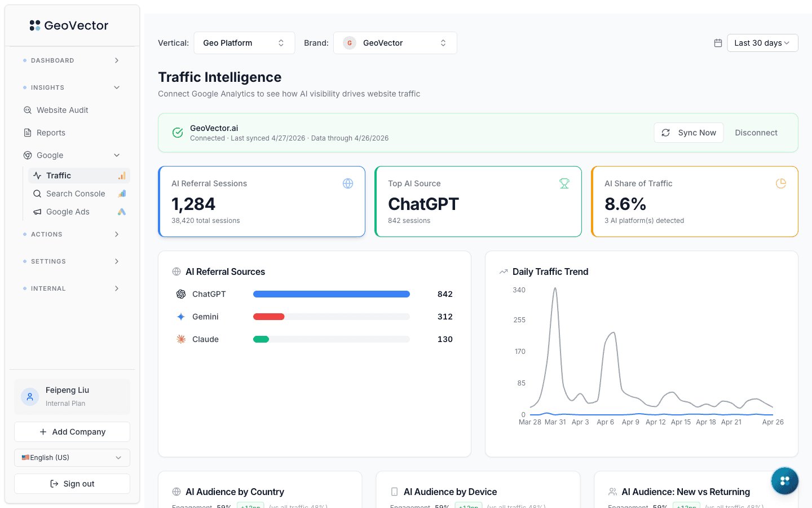Open the Dashboard menu item
The image size is (812, 508).
tap(72, 60)
